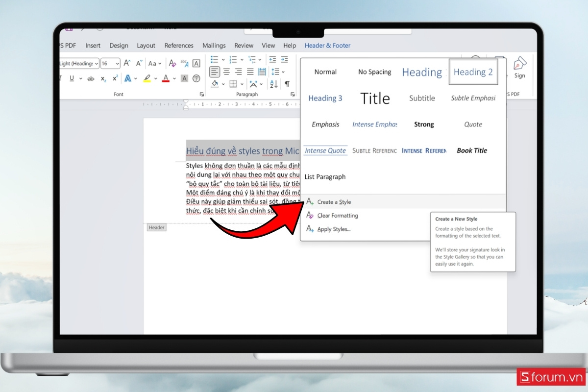Choose Create a Style option

403,202
